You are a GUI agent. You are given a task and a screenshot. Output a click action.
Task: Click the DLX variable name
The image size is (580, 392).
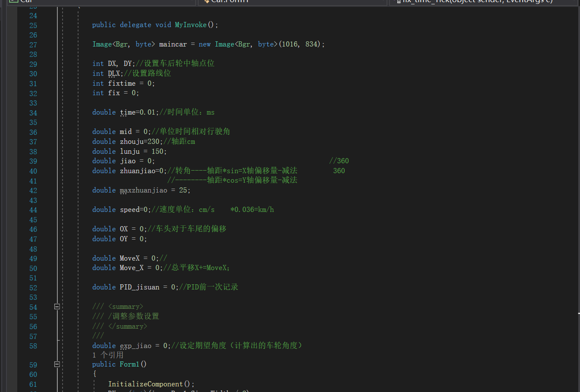point(114,74)
